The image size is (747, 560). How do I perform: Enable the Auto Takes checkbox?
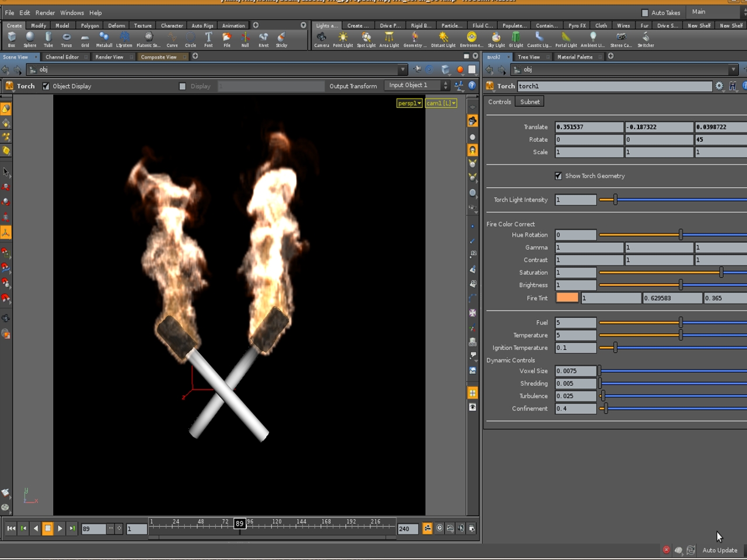coord(645,13)
